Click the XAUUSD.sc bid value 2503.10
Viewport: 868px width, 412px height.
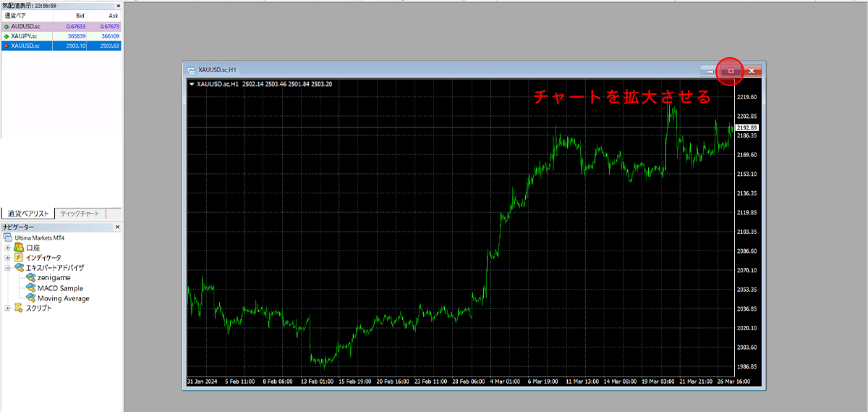click(x=75, y=46)
